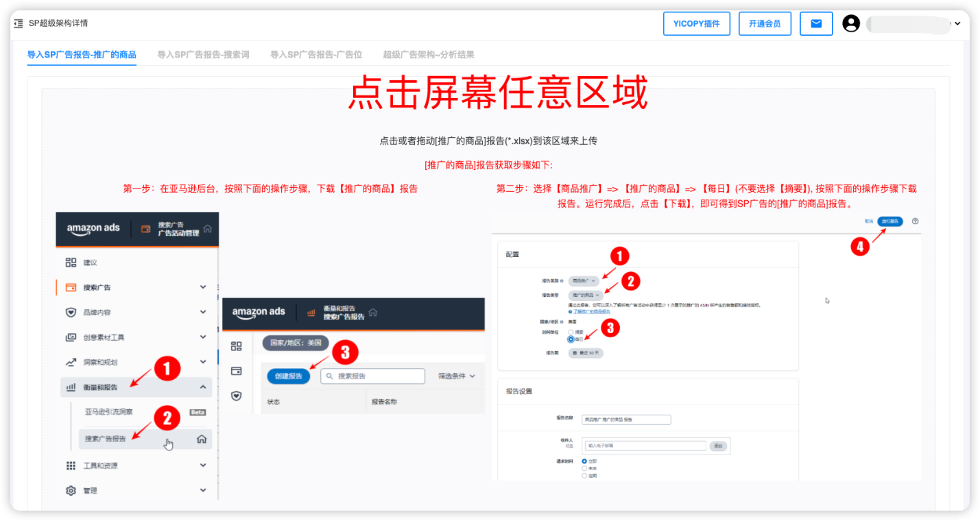Collapse the sidebar via icon beside SP超级架构详情
This screenshot has width=980, height=521.
coord(19,23)
